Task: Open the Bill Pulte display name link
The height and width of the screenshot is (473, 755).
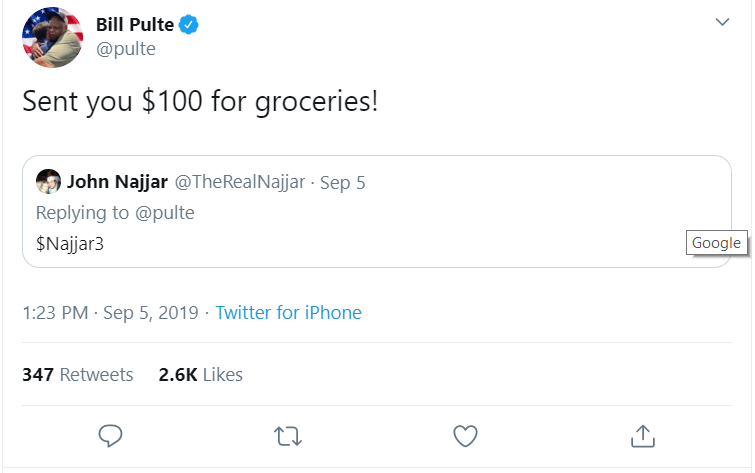Action: click(134, 24)
